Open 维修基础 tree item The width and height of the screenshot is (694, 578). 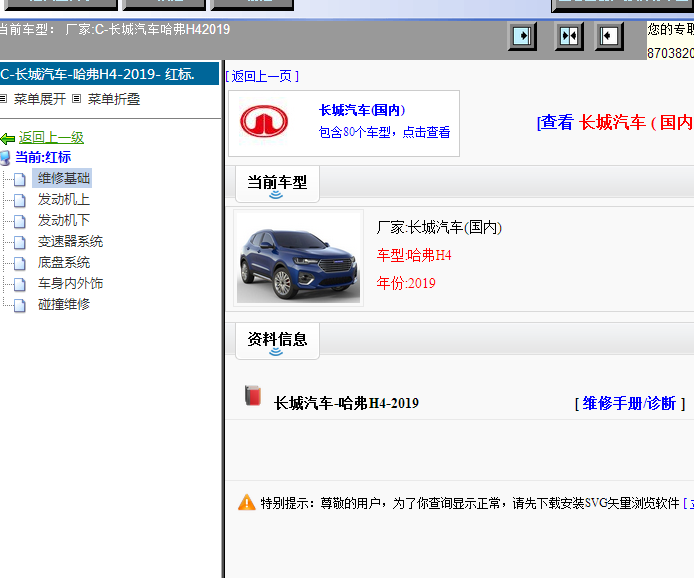click(x=63, y=178)
